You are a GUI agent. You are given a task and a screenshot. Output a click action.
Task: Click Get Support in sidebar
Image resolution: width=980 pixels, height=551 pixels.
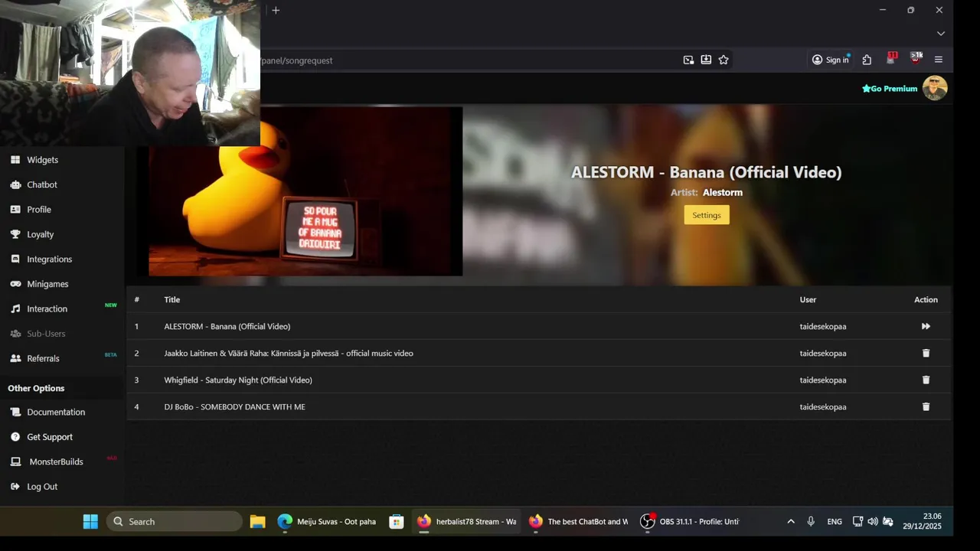pos(50,437)
